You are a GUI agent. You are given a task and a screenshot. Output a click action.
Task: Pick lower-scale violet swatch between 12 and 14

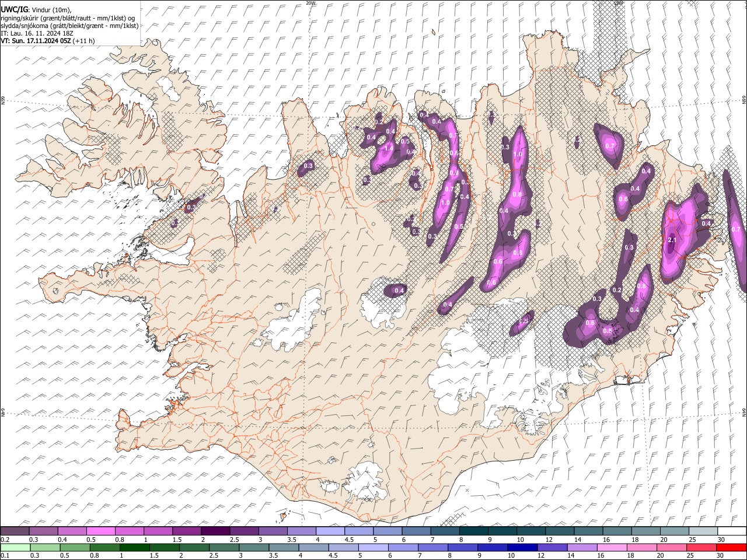coord(552,548)
